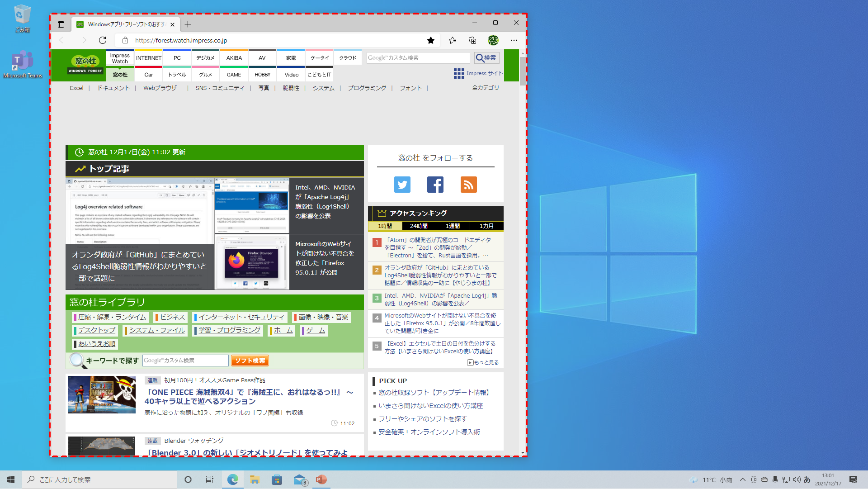Open the Impress サイト grid menu
Image resolution: width=868 pixels, height=489 pixels.
[x=458, y=73]
